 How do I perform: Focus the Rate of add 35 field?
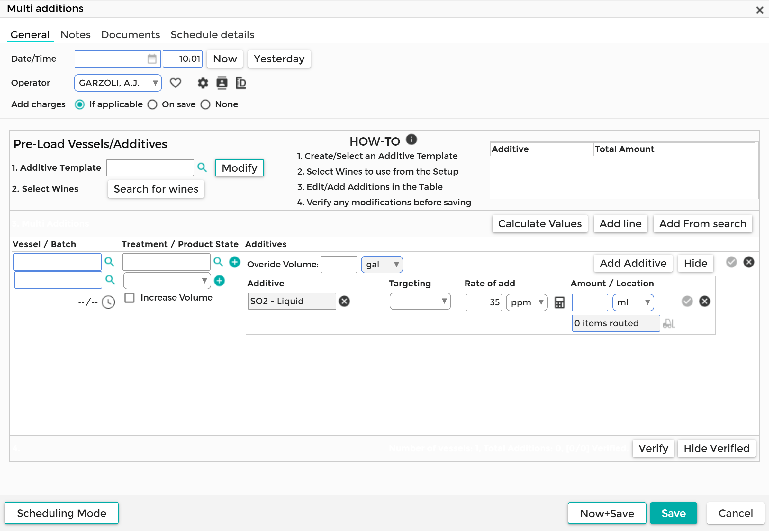pos(484,303)
